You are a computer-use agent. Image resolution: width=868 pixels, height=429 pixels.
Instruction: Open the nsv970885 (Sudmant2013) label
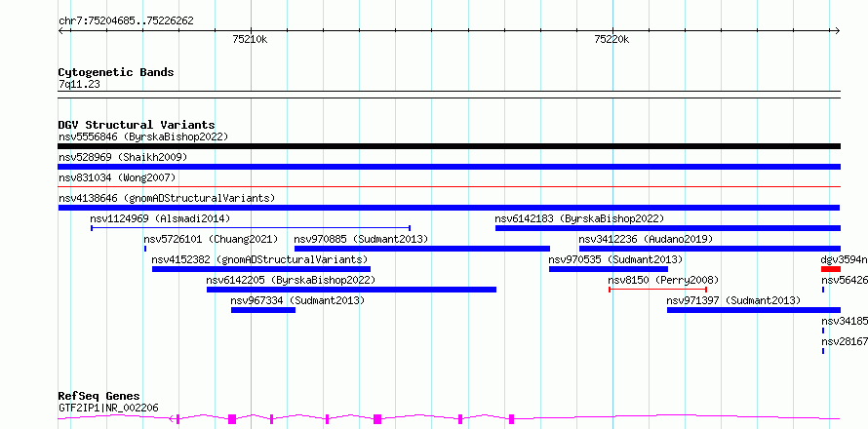coord(361,239)
